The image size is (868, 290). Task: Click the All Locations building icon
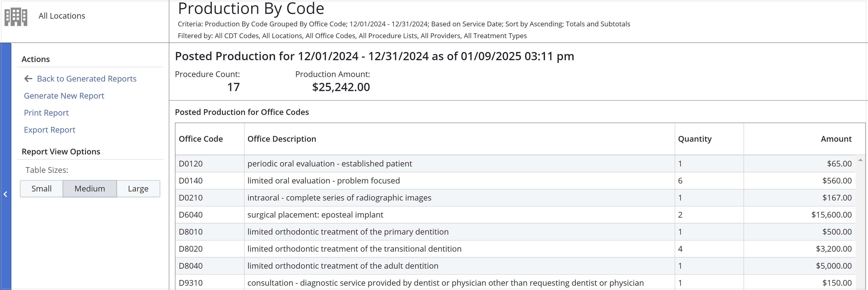pos(16,17)
